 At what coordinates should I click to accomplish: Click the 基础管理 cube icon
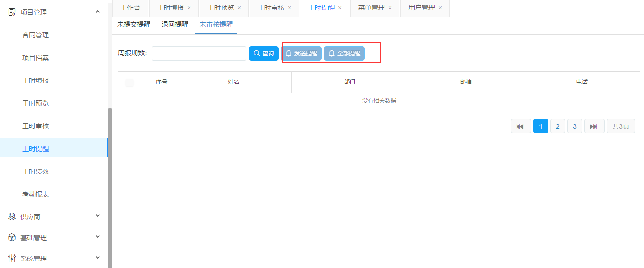tap(12, 237)
